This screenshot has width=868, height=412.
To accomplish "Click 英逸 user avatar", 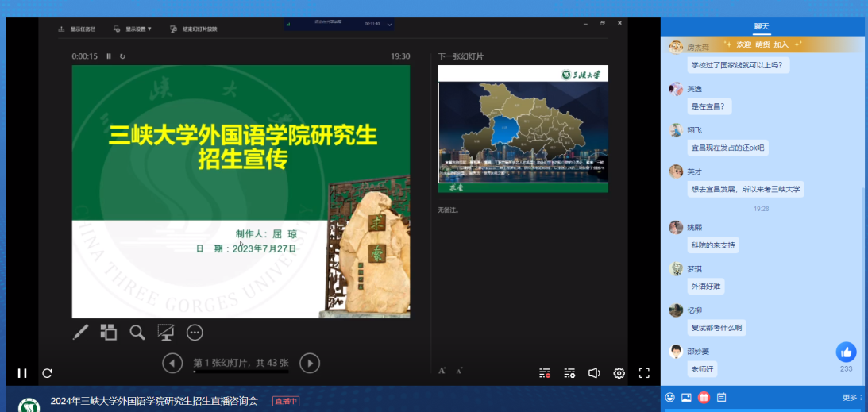I will pos(676,89).
